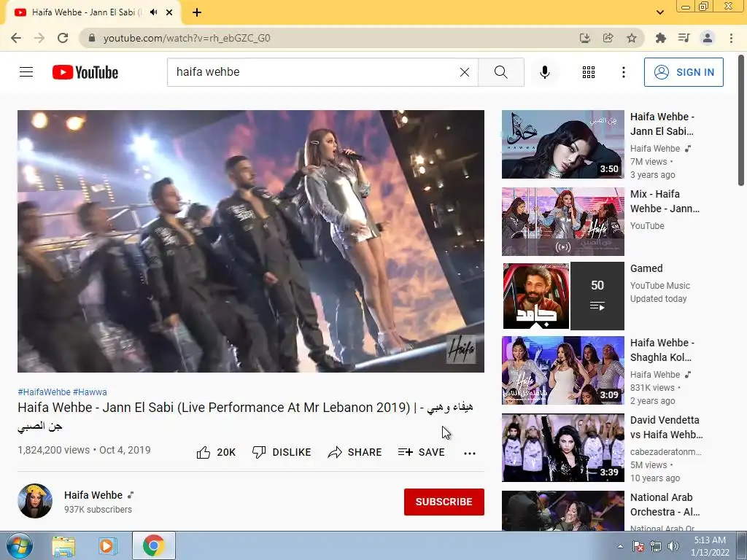
Task: Open Shaghla Kol video thumbnail
Action: click(x=562, y=370)
